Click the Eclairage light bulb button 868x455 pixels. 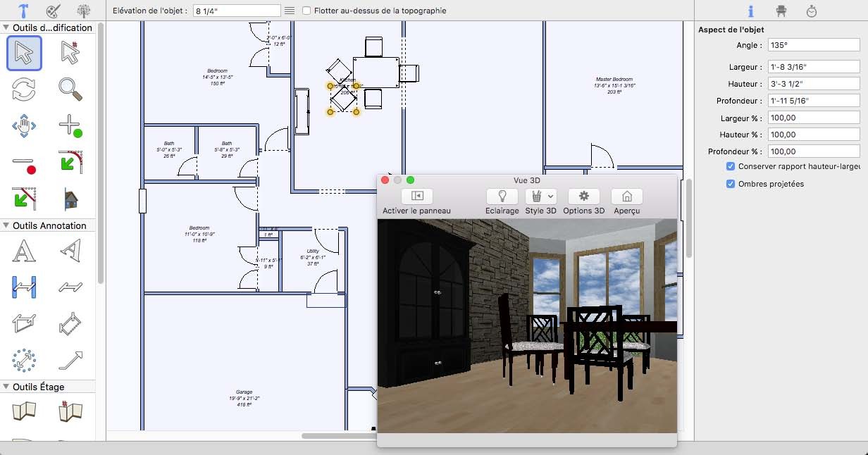pos(502,197)
